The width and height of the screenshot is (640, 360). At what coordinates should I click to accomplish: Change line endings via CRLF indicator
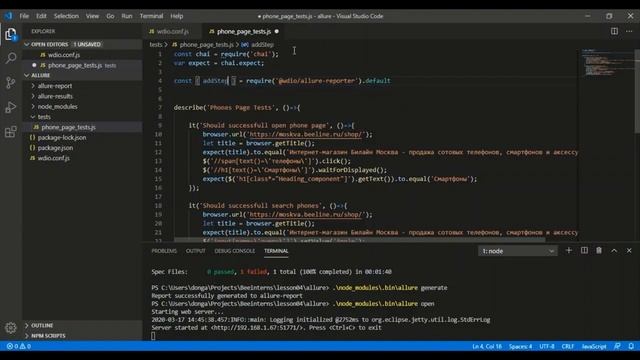coord(568,347)
